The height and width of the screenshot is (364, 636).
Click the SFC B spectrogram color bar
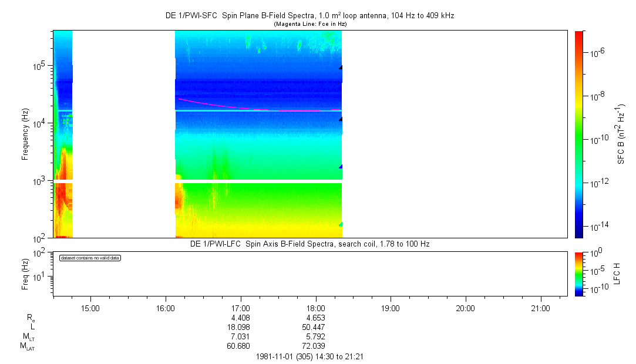pos(579,134)
